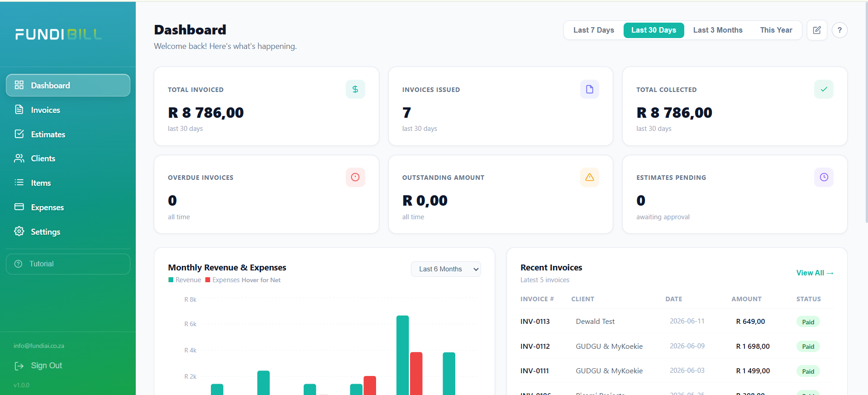
Task: Click the alert icon on Overdue Invoices card
Action: (355, 177)
